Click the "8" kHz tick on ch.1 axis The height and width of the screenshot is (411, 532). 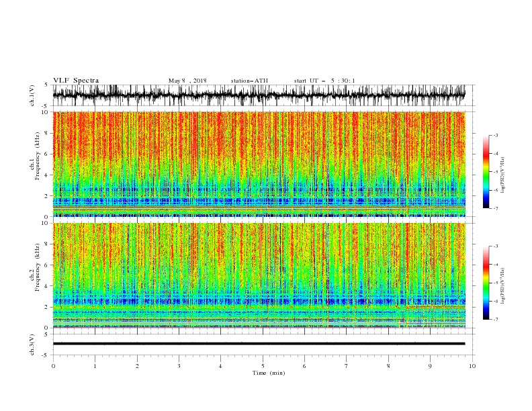47,133
